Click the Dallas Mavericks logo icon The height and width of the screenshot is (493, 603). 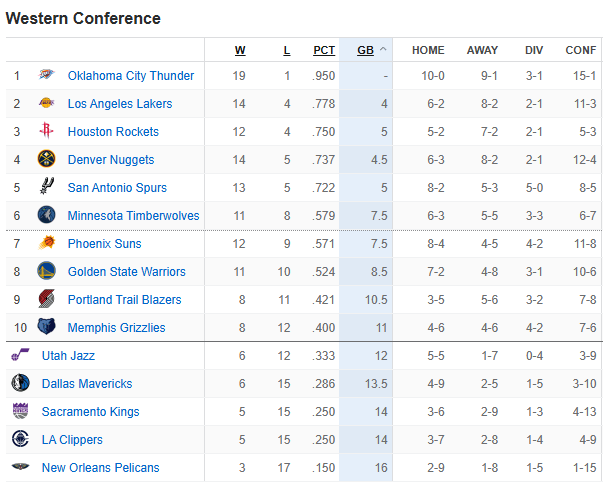tap(21, 384)
